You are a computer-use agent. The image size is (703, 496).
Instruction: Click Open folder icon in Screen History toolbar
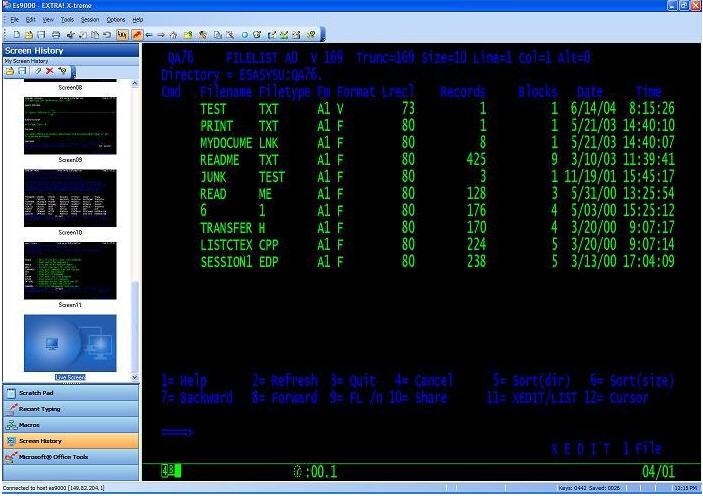[x=9, y=71]
